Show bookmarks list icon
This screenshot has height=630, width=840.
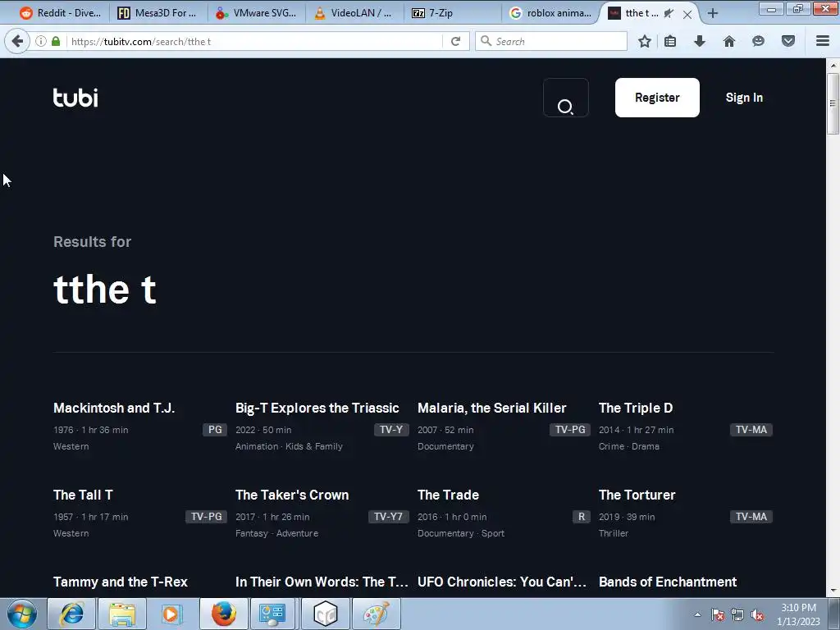[670, 41]
